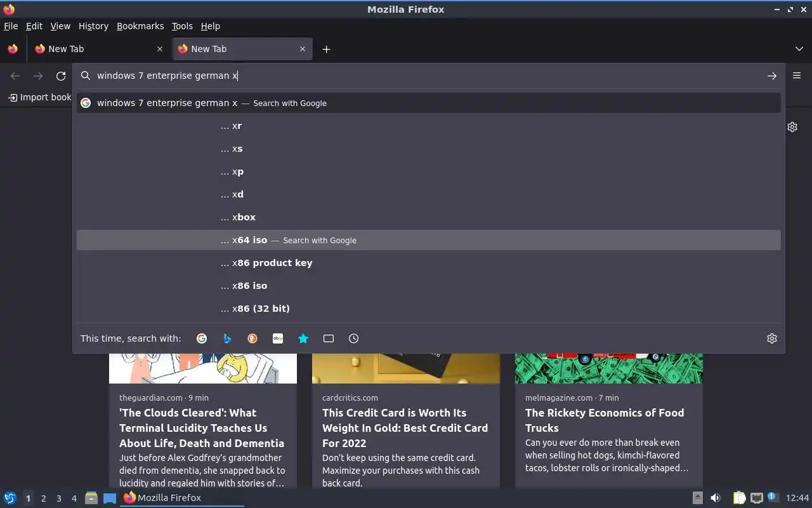This screenshot has height=508, width=812.
Task: Search bookmarks via star icon
Action: [x=303, y=338]
